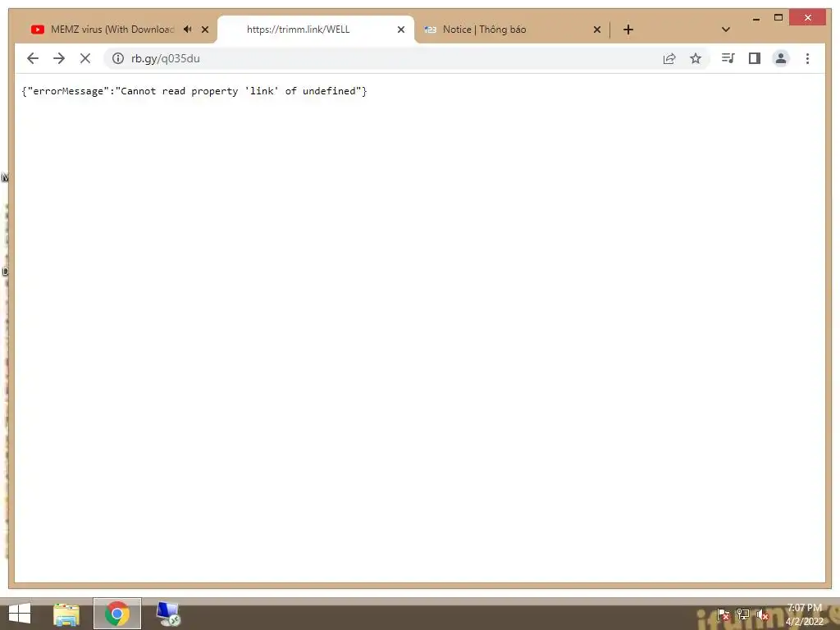
Task: Open the network status tray icon
Action: 743,614
